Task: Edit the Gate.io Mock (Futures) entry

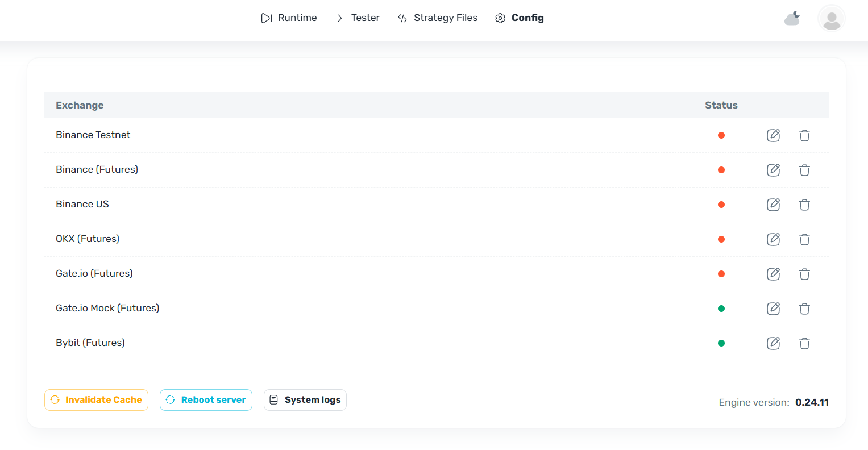Action: coord(773,309)
